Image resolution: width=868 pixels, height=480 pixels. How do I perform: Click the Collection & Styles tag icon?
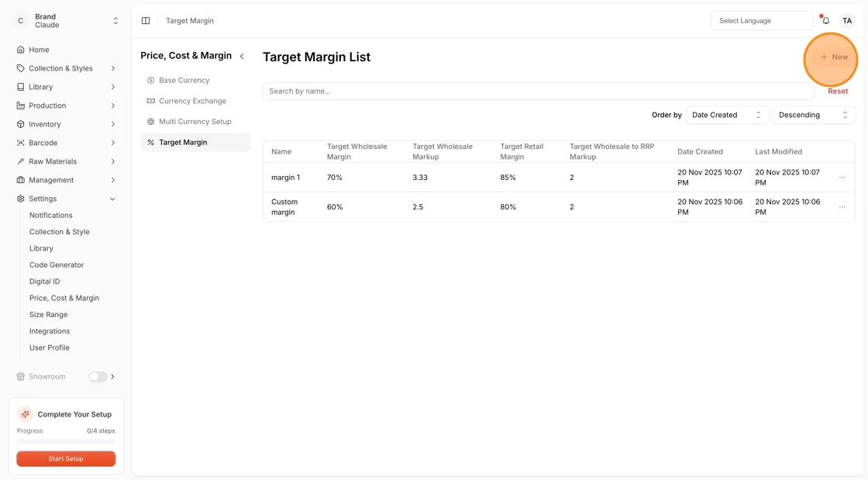20,68
